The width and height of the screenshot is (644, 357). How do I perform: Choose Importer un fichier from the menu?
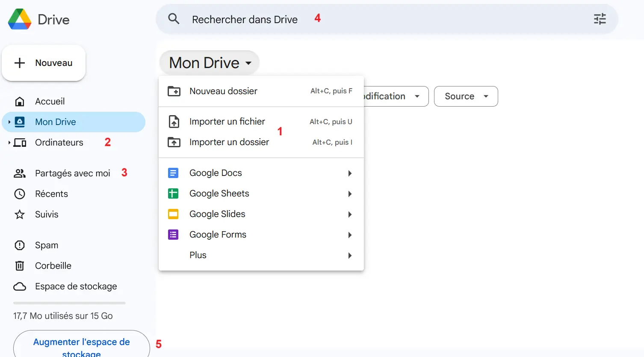pyautogui.click(x=227, y=121)
